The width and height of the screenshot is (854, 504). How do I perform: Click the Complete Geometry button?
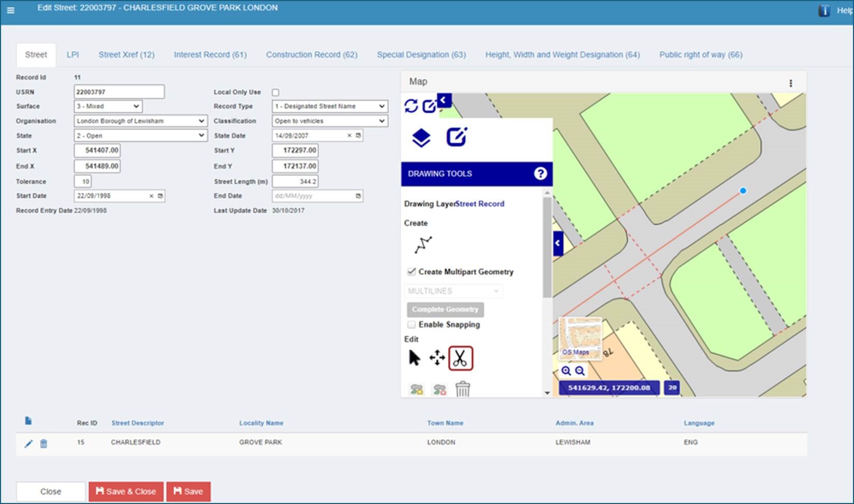(445, 309)
